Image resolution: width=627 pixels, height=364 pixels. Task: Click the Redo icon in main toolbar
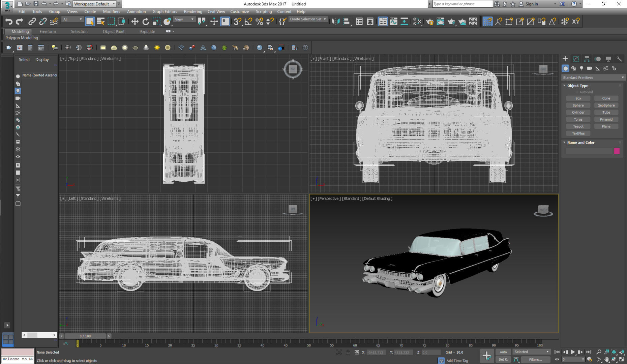pyautogui.click(x=20, y=22)
